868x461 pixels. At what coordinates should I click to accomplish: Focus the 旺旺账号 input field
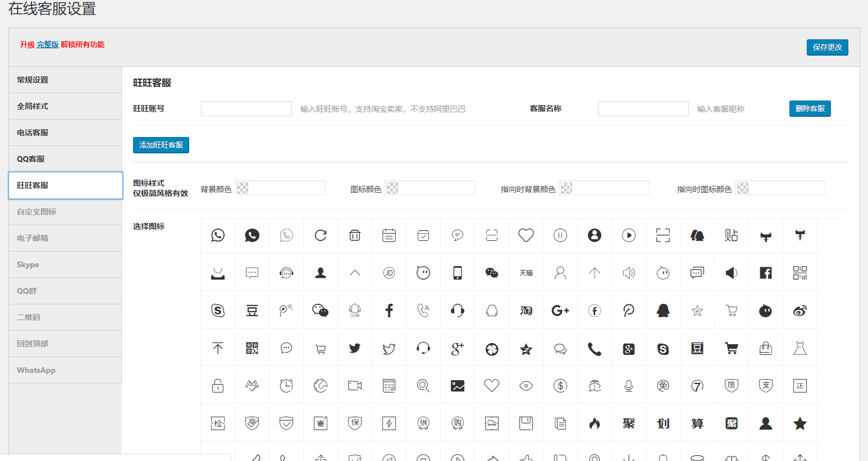[246, 108]
